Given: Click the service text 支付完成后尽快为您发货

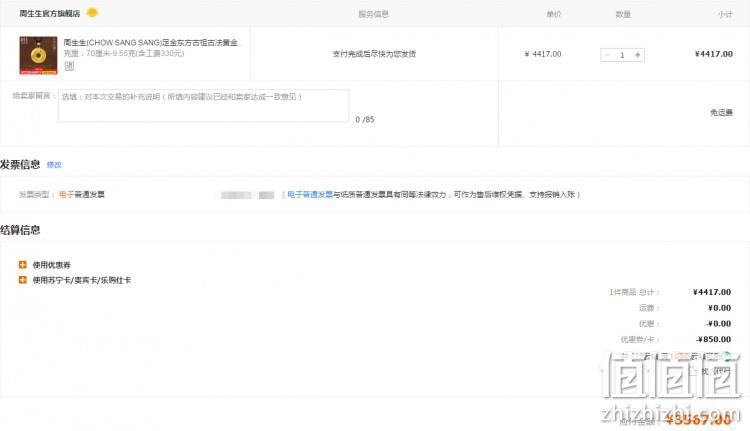Looking at the screenshot, I should pyautogui.click(x=374, y=54).
